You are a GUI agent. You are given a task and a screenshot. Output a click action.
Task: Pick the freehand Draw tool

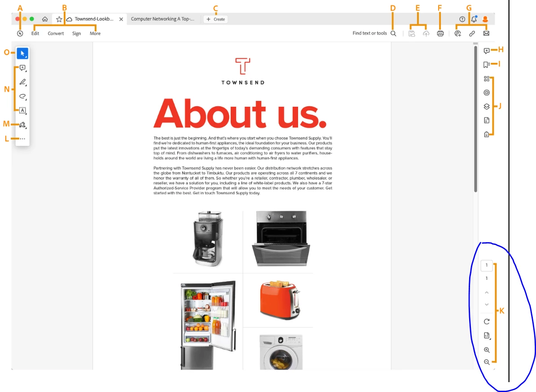(x=22, y=96)
